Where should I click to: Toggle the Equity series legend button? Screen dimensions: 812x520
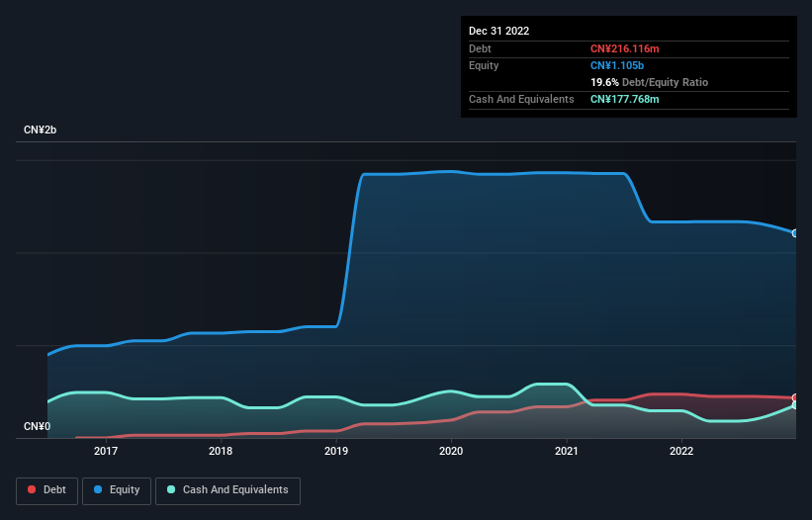(x=117, y=490)
